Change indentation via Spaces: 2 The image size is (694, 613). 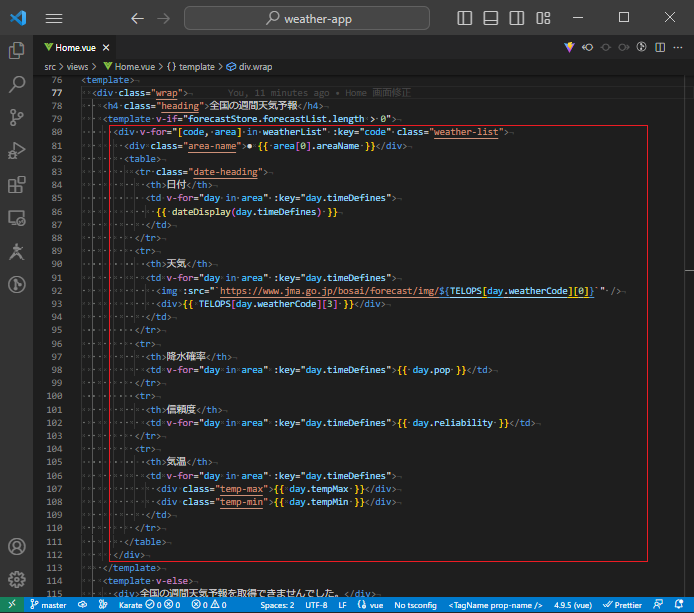277,605
